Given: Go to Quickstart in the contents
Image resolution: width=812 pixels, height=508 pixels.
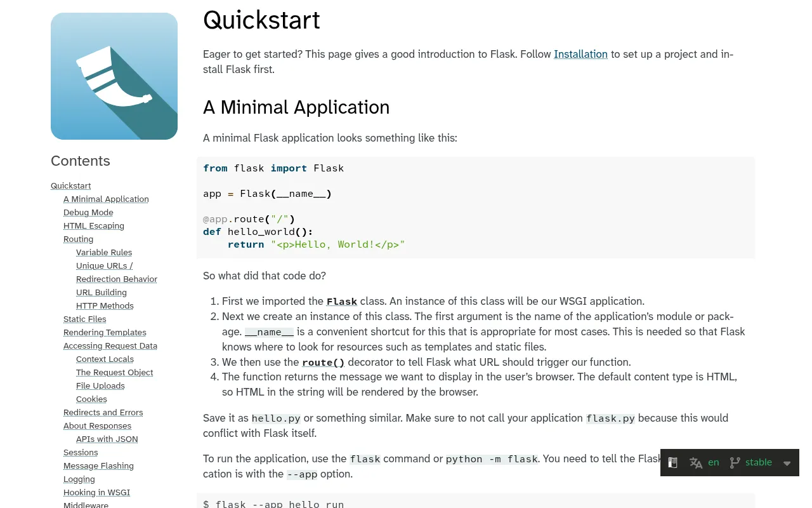Looking at the screenshot, I should pyautogui.click(x=71, y=185).
